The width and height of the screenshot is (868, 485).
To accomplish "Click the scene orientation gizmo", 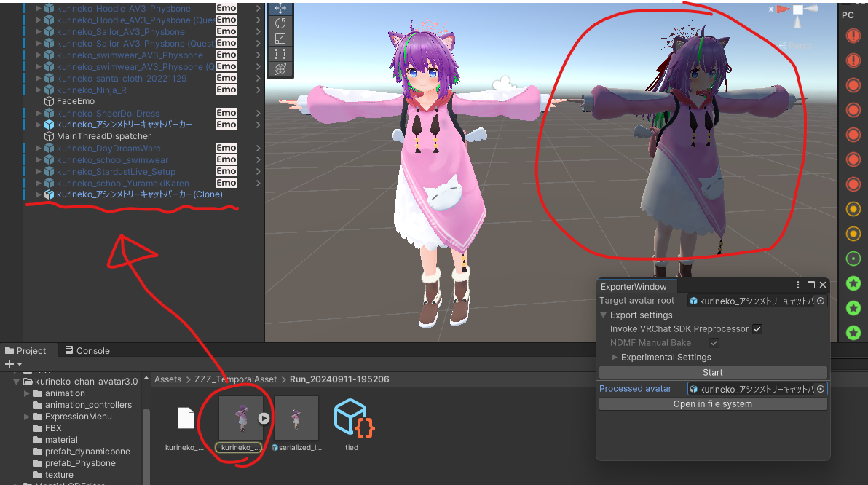I will [797, 11].
